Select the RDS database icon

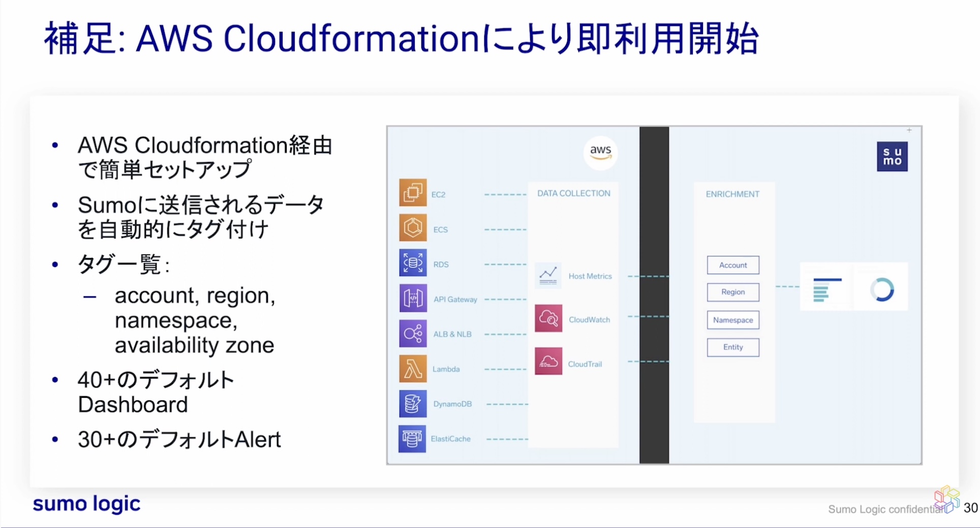(413, 263)
